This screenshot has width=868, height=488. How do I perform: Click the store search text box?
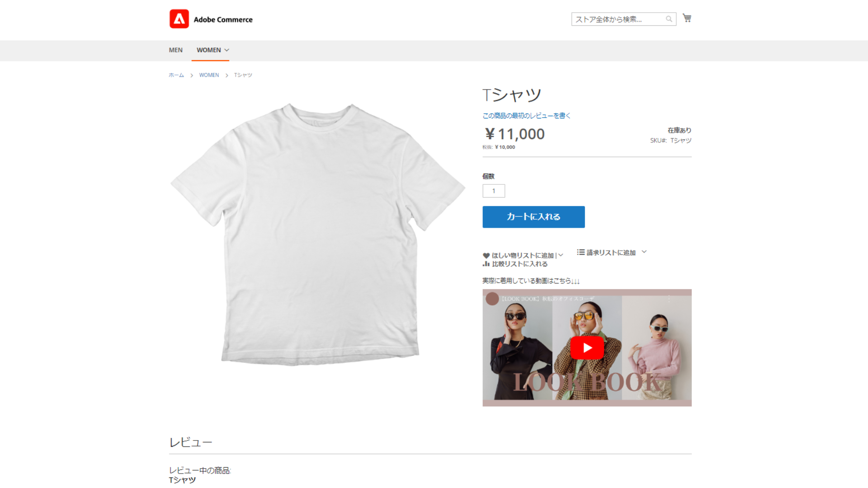(617, 19)
